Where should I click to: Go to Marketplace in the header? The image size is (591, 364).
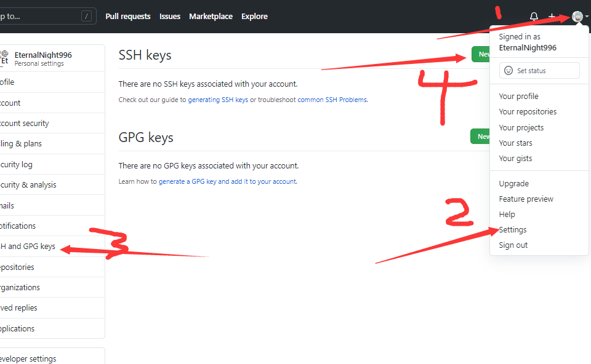tap(211, 16)
